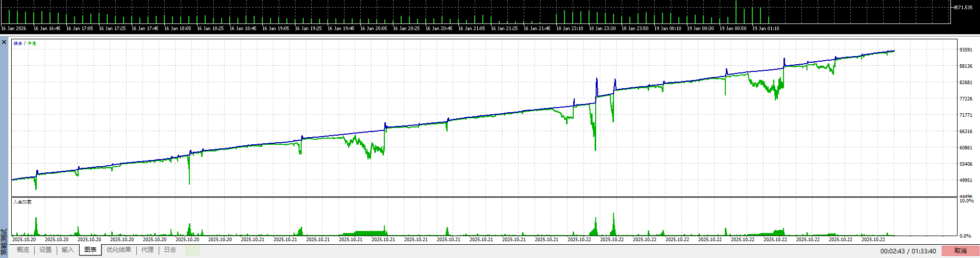
Task: Click the 18 Jan 23:50 time label
Action: click(x=635, y=29)
